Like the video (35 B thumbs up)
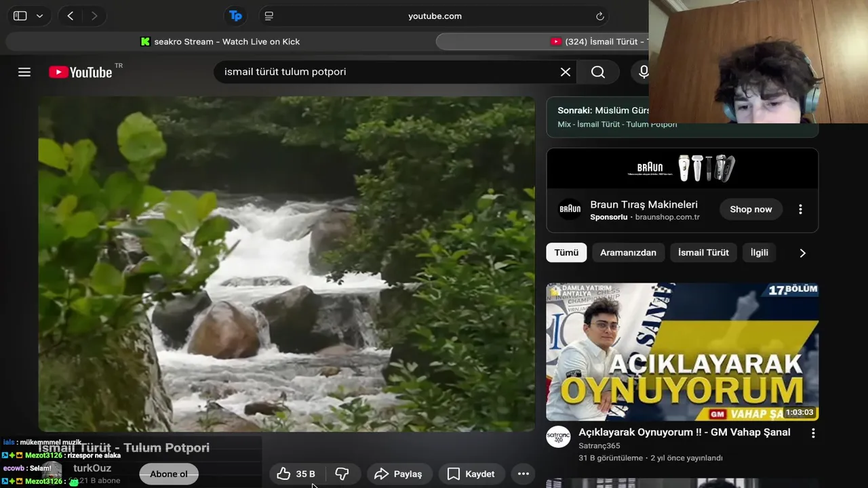This screenshot has width=868, height=488. 297,474
